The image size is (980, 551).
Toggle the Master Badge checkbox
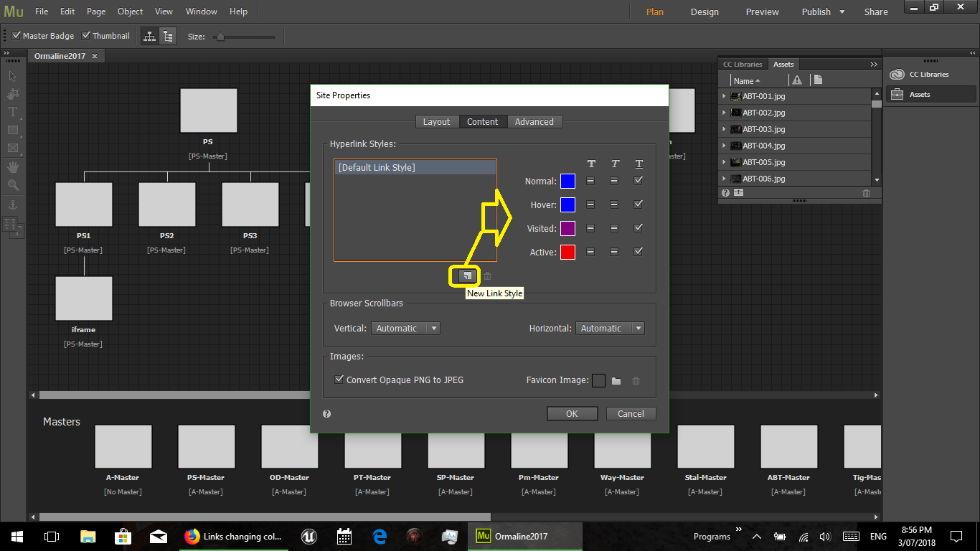[x=17, y=36]
